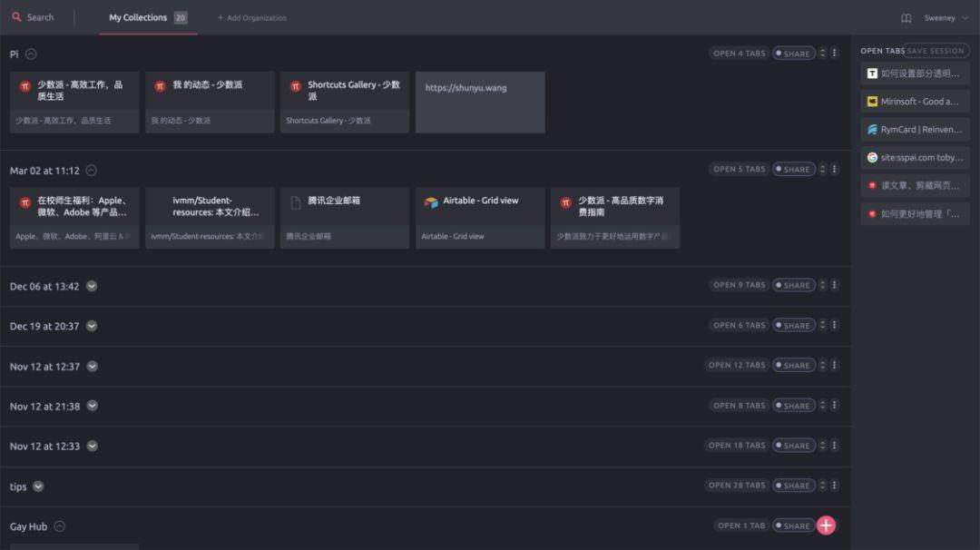Click Open 12 Tabs button

[x=736, y=365]
